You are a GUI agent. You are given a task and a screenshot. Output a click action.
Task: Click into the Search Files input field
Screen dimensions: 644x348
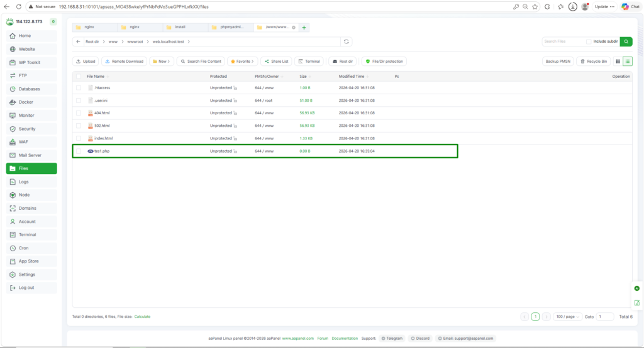click(563, 41)
